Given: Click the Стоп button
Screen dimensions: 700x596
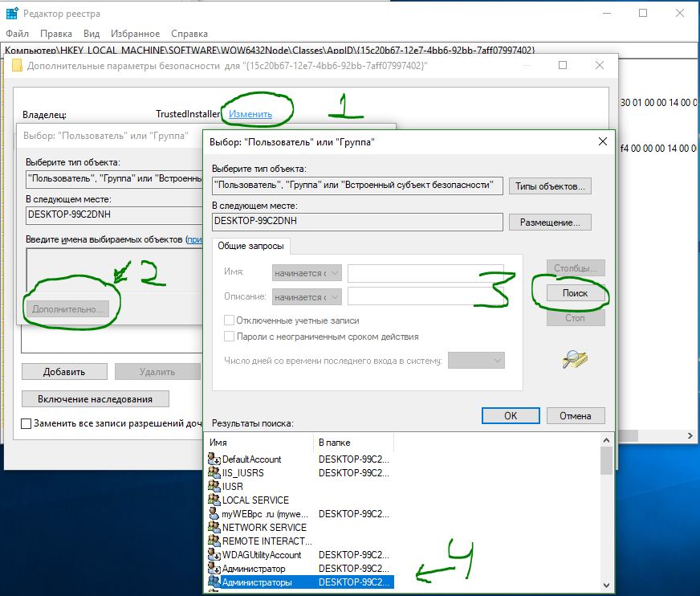Looking at the screenshot, I should coord(575,317).
